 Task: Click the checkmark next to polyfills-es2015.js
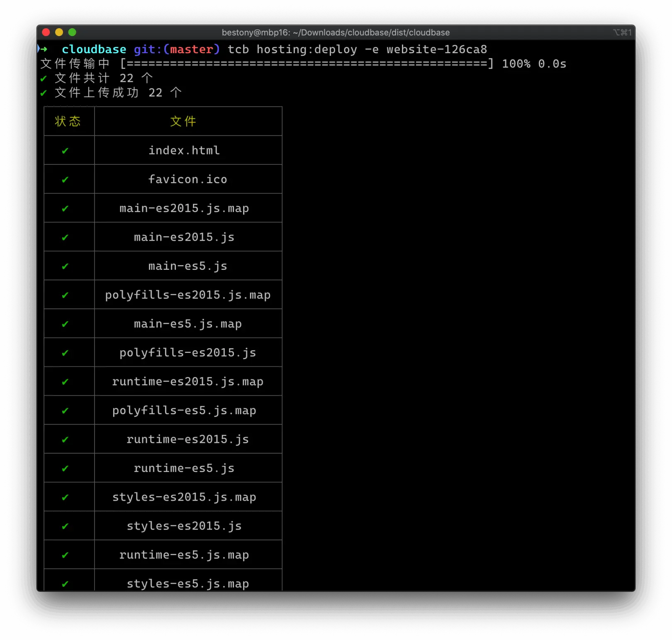65,353
